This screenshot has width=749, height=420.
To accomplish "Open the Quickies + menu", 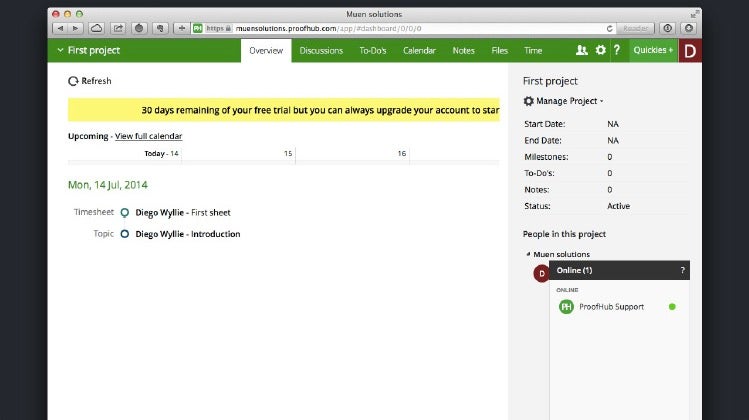I will [653, 50].
